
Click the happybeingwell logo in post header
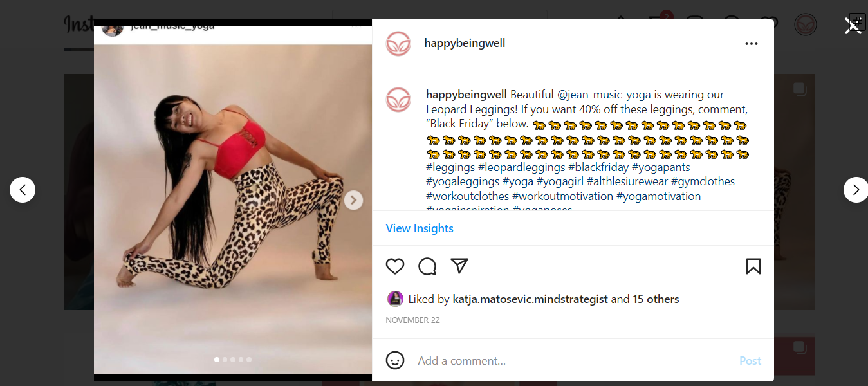pos(398,44)
